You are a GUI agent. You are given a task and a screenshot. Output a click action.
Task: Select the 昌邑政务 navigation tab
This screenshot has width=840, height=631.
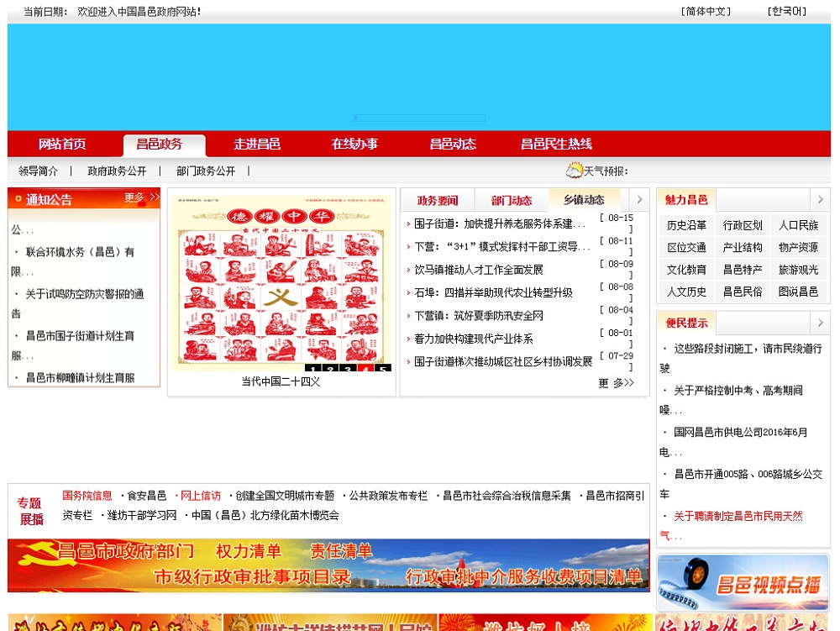(x=160, y=144)
